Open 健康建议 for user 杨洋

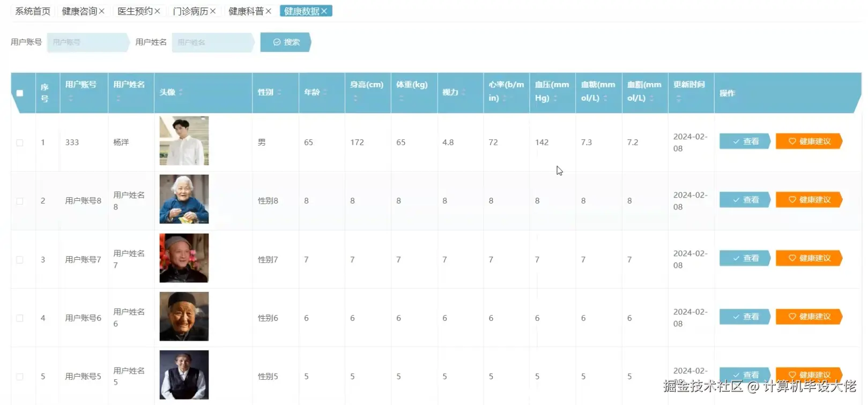click(809, 141)
